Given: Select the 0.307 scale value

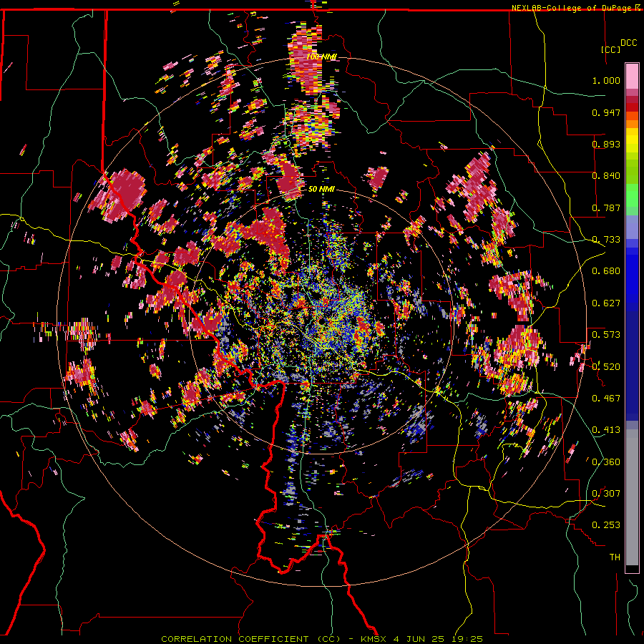Looking at the screenshot, I should [x=606, y=494].
